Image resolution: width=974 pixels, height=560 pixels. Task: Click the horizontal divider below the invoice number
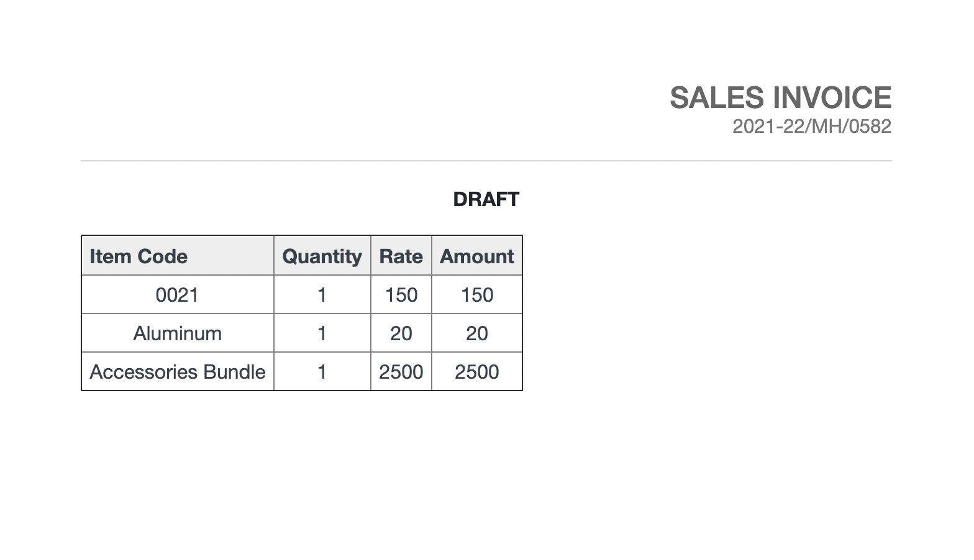coord(486,161)
